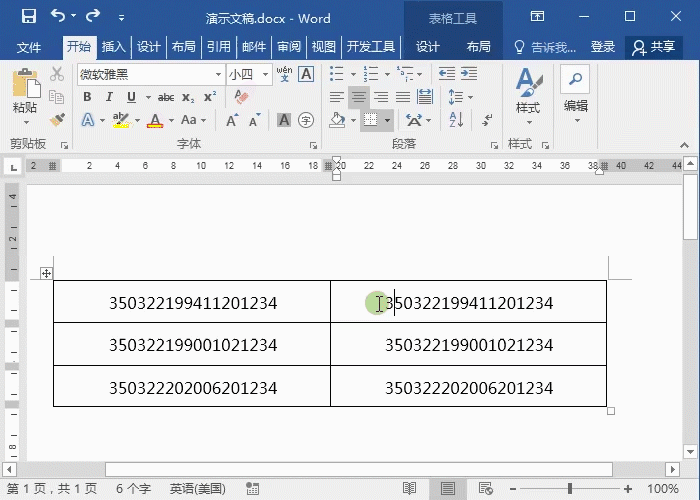Switch to the 开发工具 tab
The width and height of the screenshot is (700, 500).
pyautogui.click(x=371, y=46)
